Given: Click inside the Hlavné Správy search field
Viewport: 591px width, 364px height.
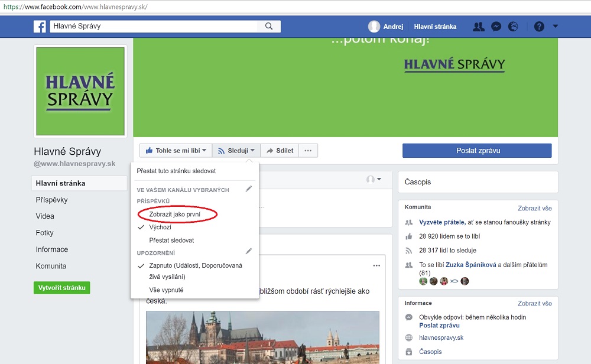Looking at the screenshot, I should (154, 26).
